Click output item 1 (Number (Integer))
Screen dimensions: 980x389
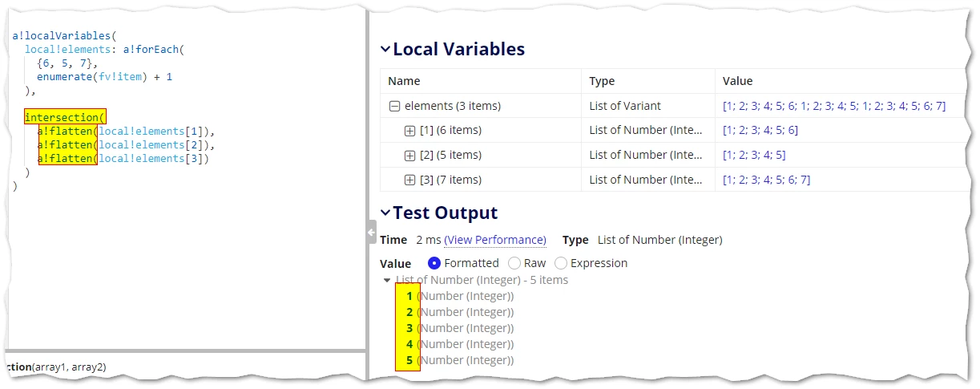click(x=461, y=297)
